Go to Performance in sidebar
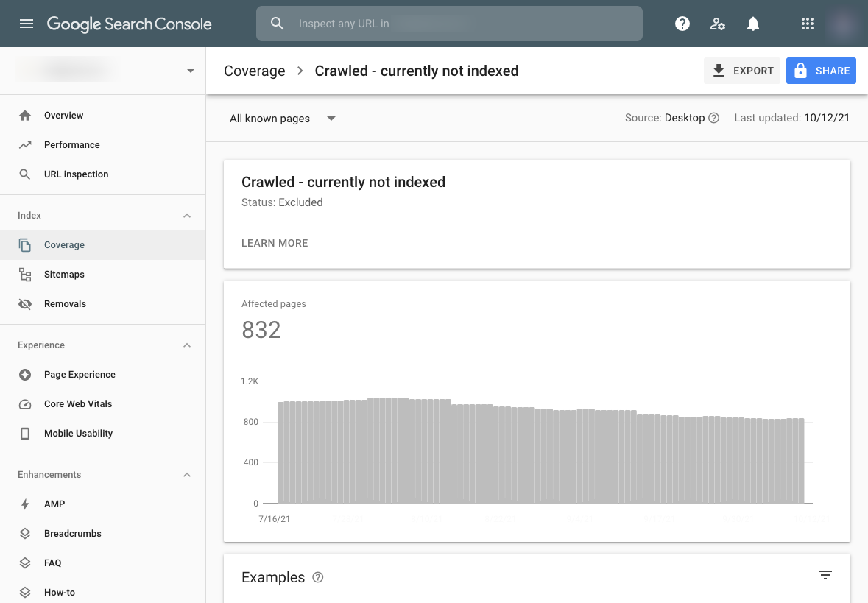Viewport: 868px width, 603px height. pos(71,145)
